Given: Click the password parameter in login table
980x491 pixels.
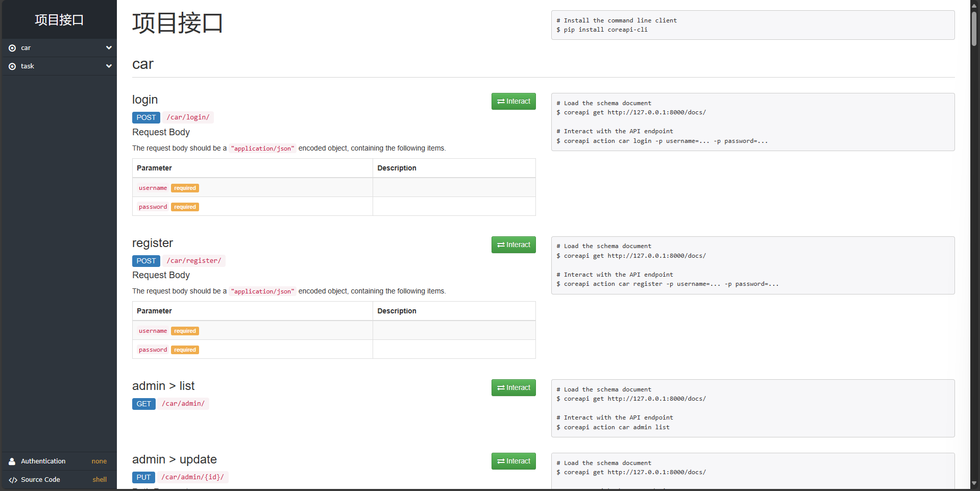Looking at the screenshot, I should coord(153,207).
